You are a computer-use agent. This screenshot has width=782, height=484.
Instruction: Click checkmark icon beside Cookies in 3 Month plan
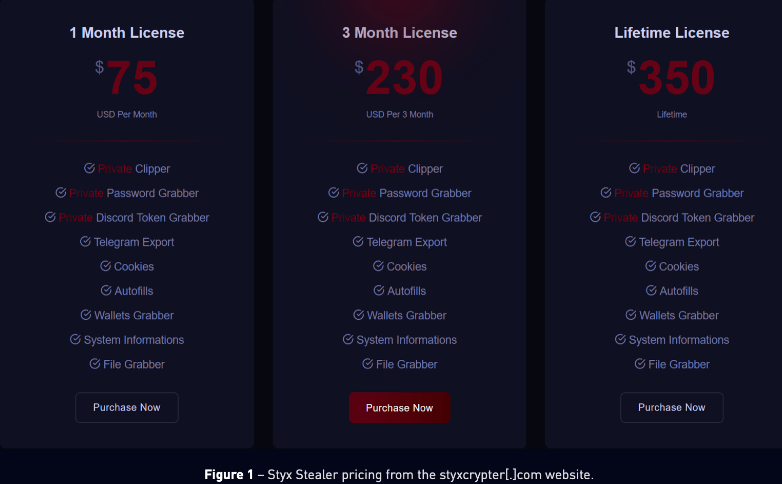pyautogui.click(x=378, y=266)
